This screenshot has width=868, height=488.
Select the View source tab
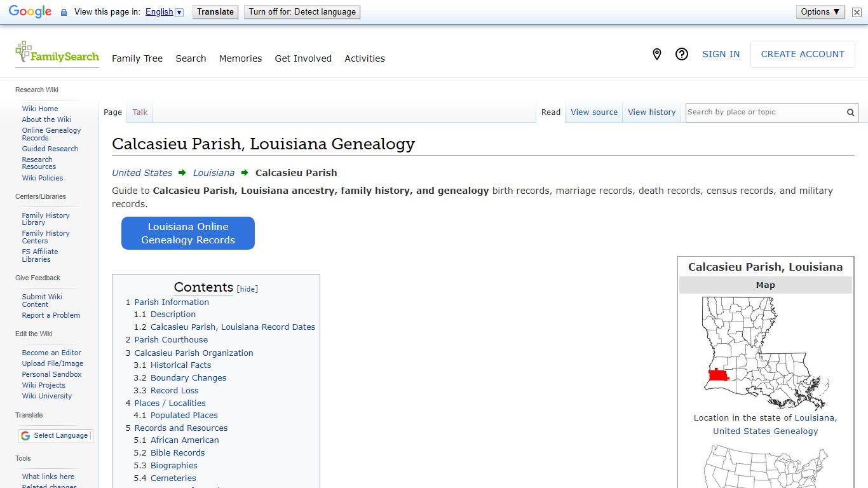(x=594, y=112)
